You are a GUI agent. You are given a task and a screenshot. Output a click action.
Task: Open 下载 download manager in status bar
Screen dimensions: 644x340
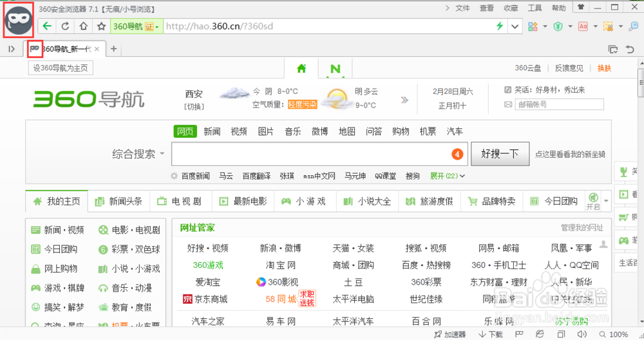491,334
